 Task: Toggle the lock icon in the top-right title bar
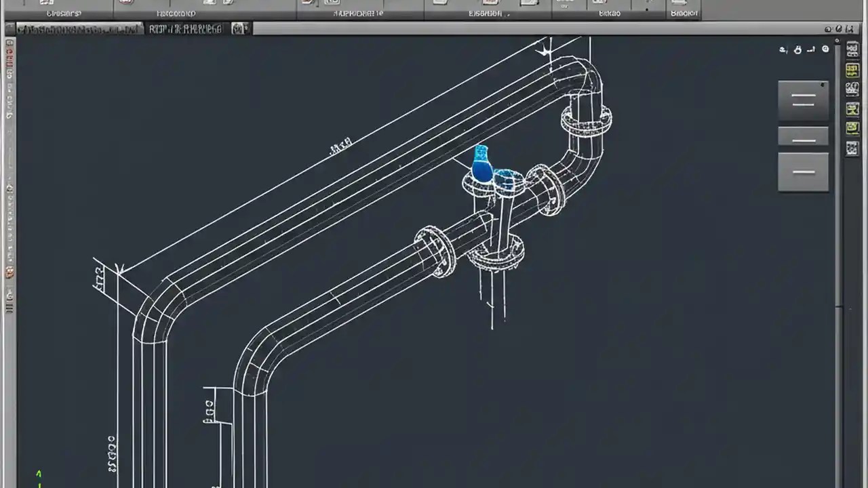tap(839, 29)
